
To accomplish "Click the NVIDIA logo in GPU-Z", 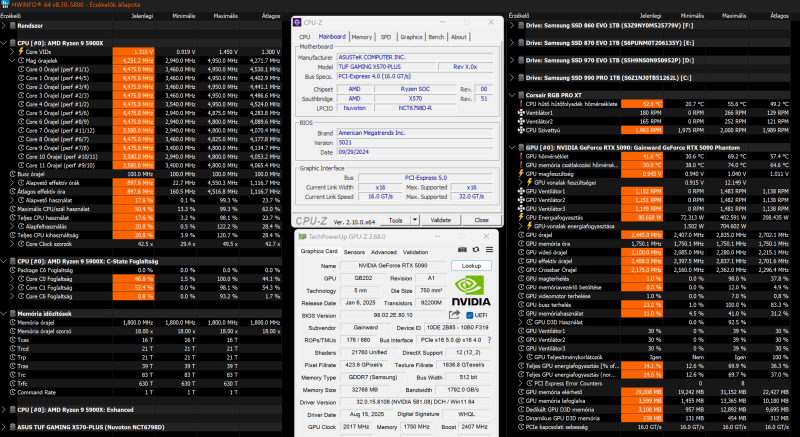I will pos(470,291).
